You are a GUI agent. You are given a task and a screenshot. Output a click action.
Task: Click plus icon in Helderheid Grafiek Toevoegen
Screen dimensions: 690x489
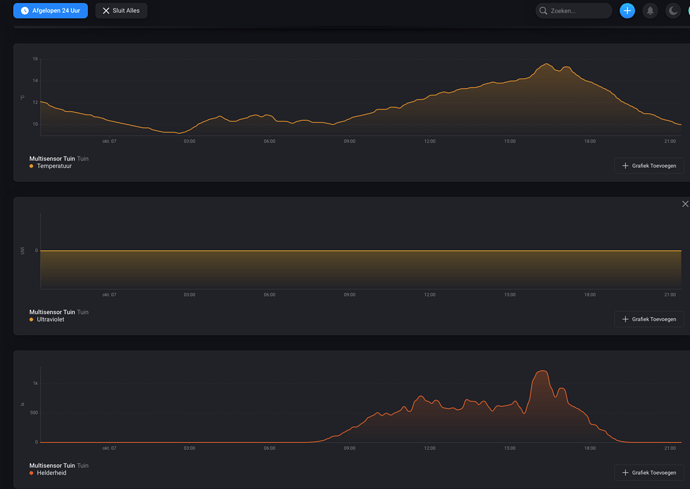coord(625,473)
